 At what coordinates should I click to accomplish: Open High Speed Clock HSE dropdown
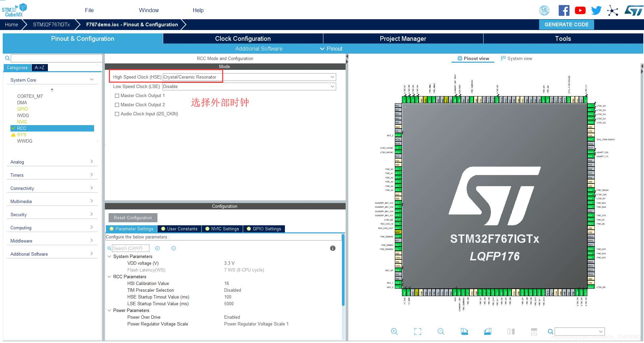coord(249,77)
